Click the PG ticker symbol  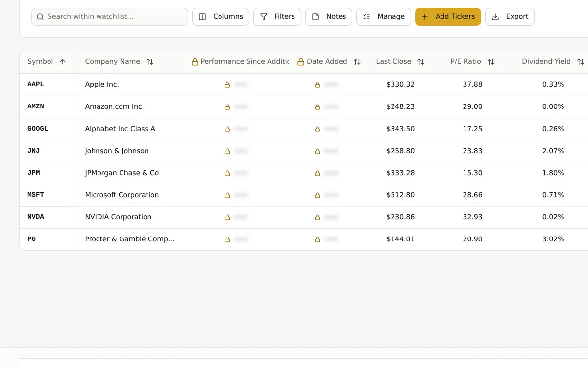[x=31, y=239]
